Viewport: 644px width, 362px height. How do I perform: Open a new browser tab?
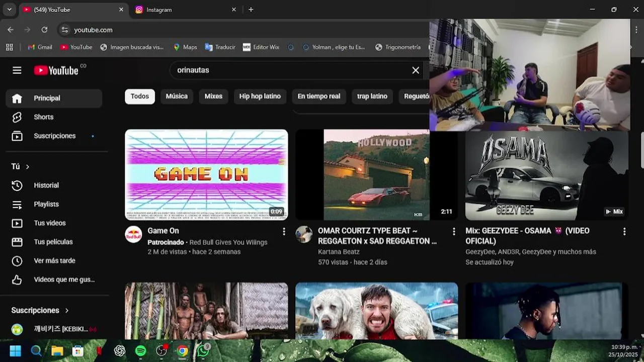[251, 10]
